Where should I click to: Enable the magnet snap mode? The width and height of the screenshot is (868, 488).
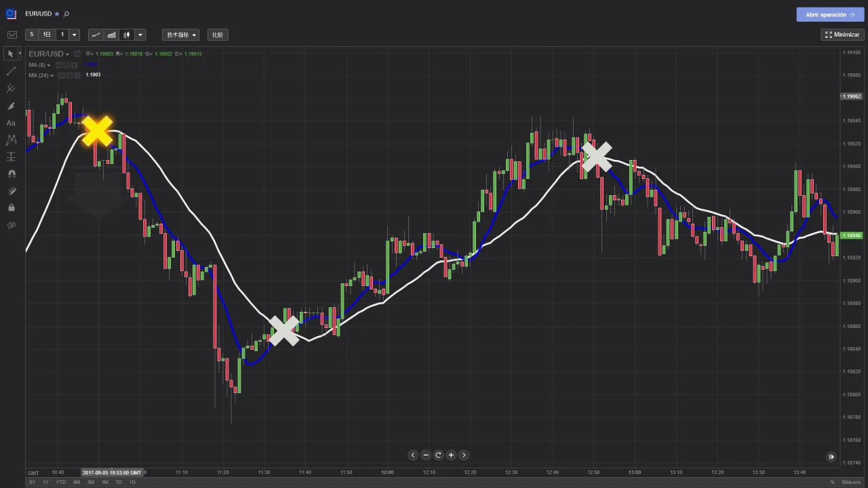(11, 174)
